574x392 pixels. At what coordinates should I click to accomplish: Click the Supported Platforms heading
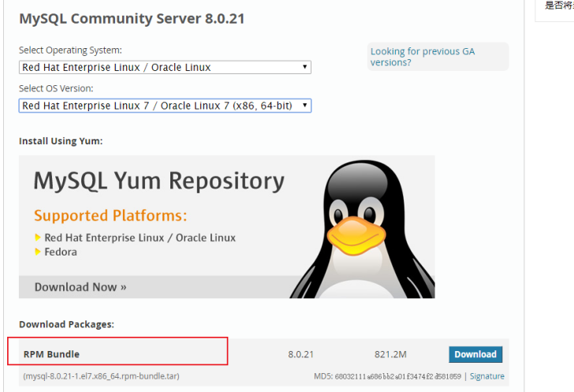[110, 215]
